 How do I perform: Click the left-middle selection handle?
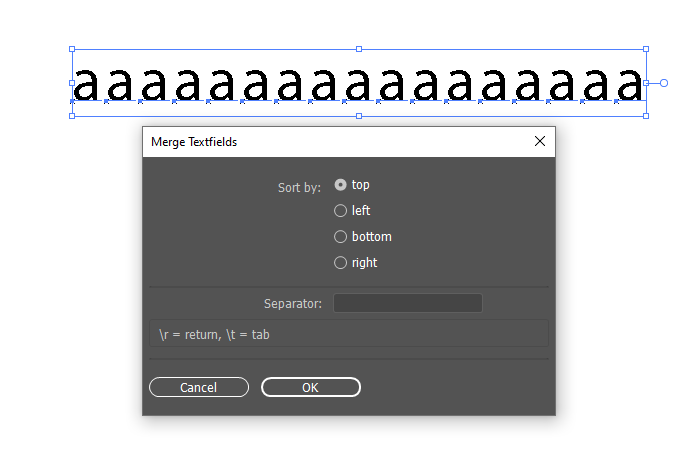(72, 82)
